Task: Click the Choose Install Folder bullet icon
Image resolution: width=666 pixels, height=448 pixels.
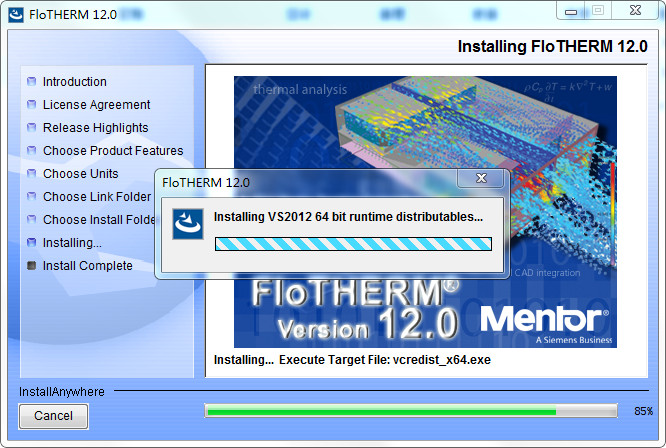Action: click(x=31, y=219)
